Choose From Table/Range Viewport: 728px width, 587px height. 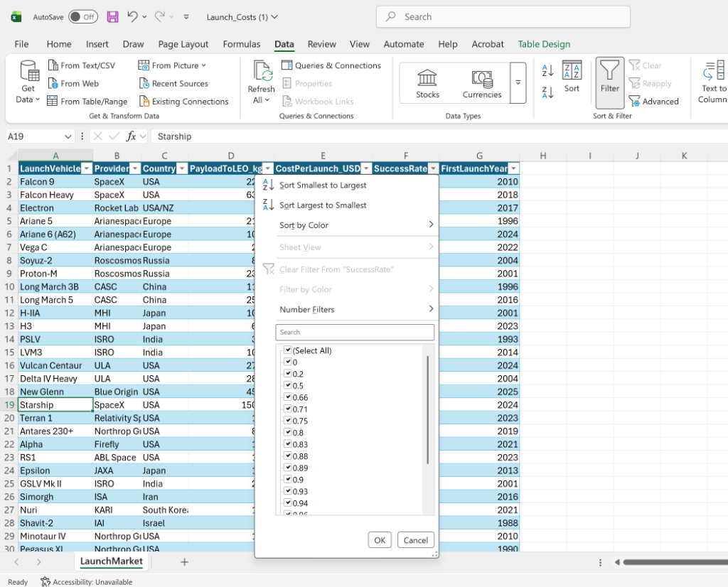87,101
